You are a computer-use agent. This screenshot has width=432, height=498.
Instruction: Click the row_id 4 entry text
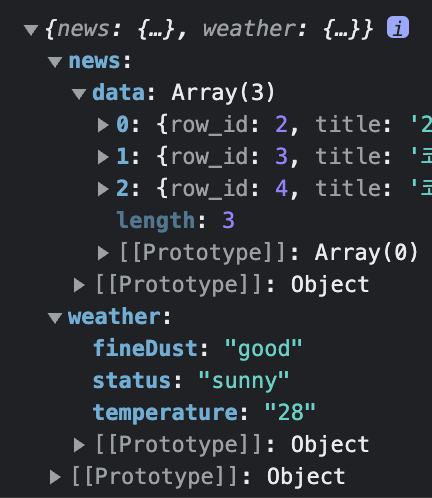click(x=230, y=189)
